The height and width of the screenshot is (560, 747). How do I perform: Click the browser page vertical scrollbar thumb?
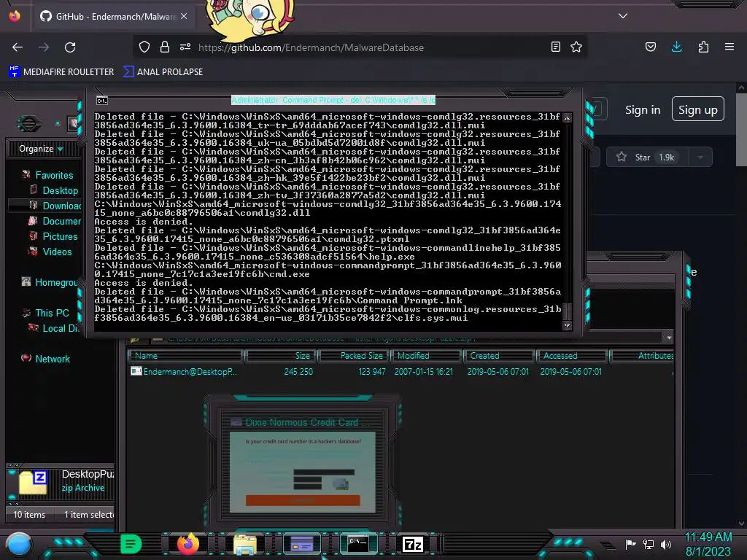click(741, 130)
